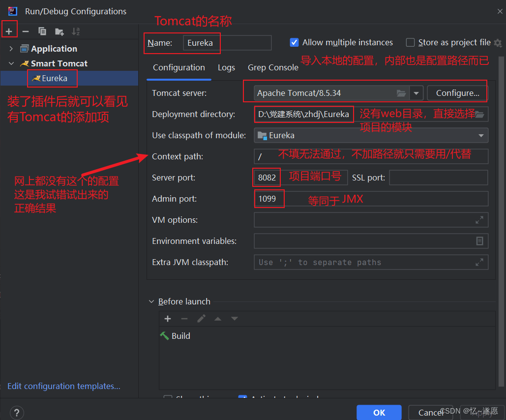
Task: Sort configurations alphabetically
Action: tap(76, 31)
